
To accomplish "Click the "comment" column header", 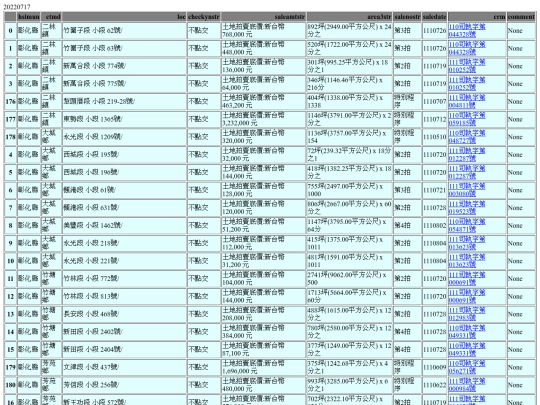I will pyautogui.click(x=521, y=17).
